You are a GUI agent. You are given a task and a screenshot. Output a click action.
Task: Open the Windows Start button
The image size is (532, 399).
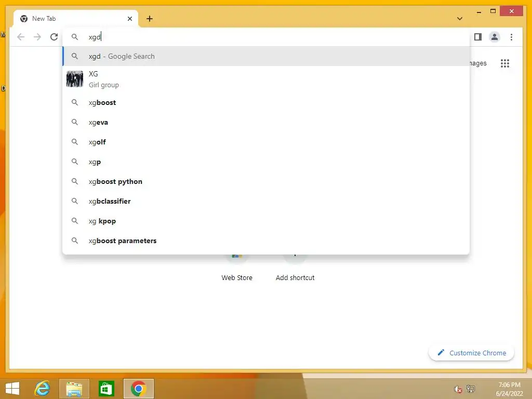click(x=12, y=389)
